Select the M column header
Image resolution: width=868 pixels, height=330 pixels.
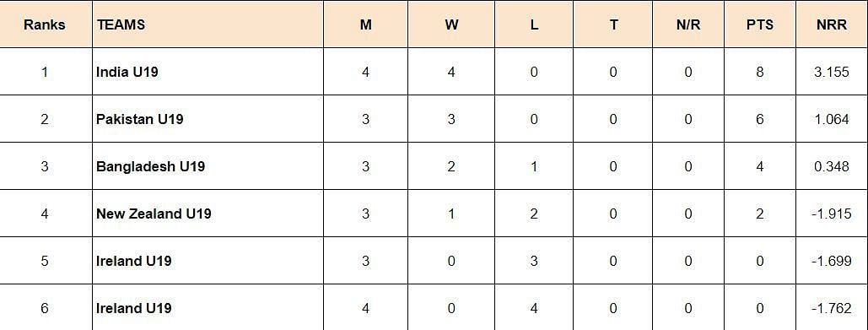[365, 25]
